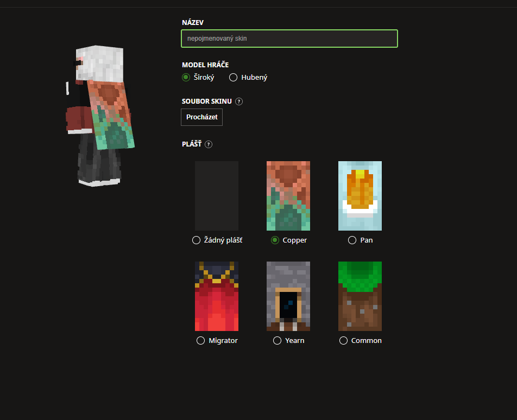Select the Široký player model
Image resolution: width=517 pixels, height=420 pixels.
coord(186,78)
